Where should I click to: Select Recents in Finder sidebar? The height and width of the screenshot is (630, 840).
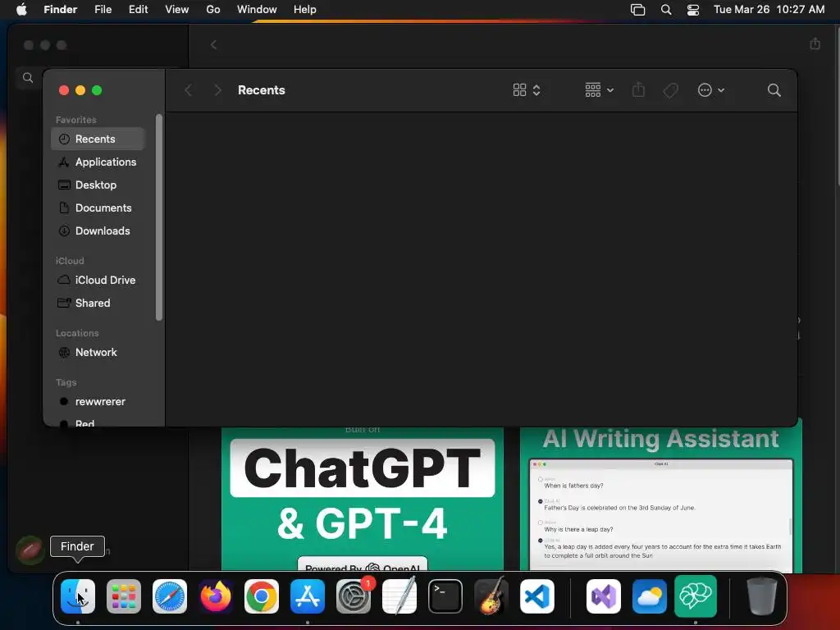[98, 139]
